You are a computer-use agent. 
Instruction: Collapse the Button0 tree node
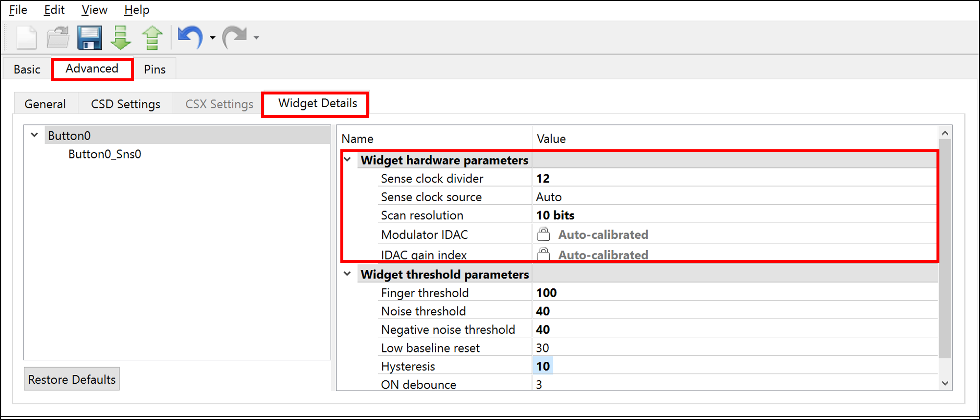click(34, 135)
